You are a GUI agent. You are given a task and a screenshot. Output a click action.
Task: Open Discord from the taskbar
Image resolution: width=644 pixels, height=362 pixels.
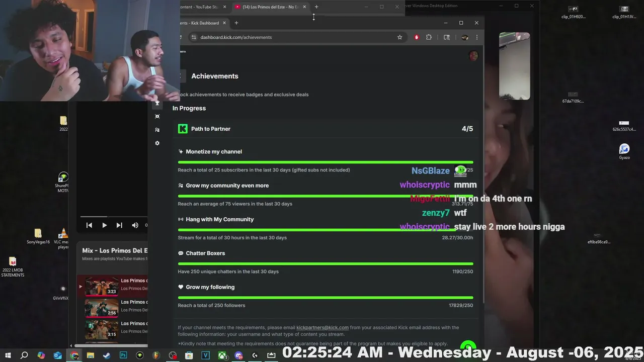click(238, 355)
